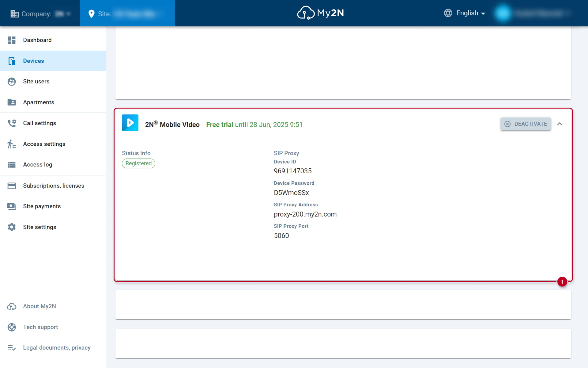Image resolution: width=588 pixels, height=368 pixels.
Task: Go to Apartments section
Action: click(53, 102)
